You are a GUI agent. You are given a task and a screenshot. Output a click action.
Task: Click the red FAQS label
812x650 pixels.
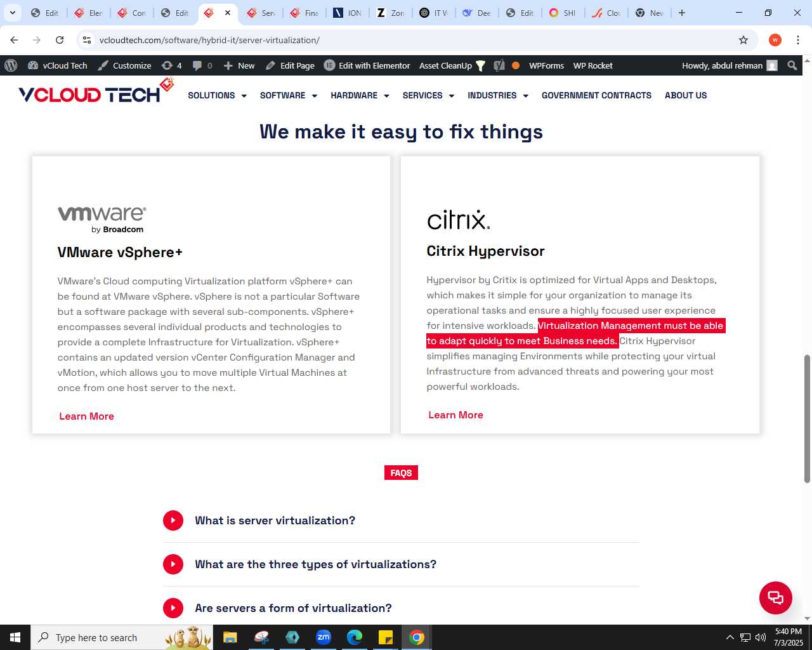click(401, 473)
